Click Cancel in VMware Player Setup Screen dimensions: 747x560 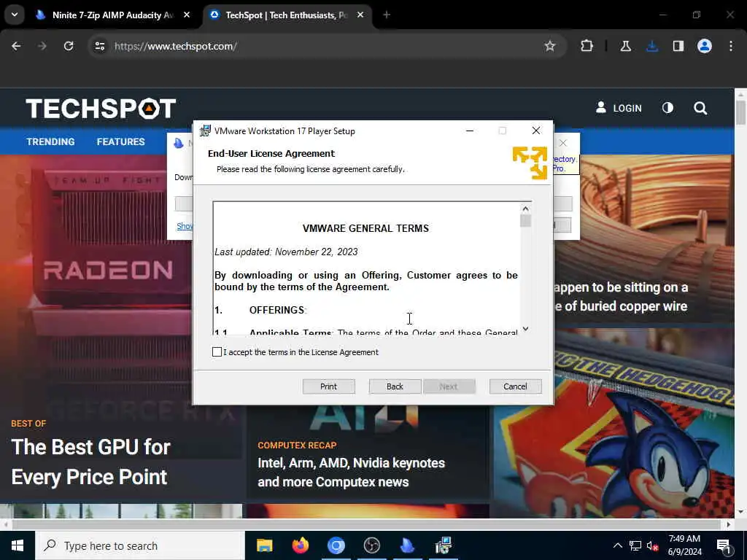tap(516, 386)
